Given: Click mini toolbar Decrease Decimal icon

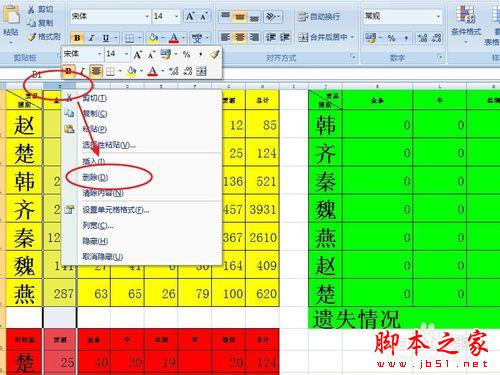Looking at the screenshot, I should [188, 71].
